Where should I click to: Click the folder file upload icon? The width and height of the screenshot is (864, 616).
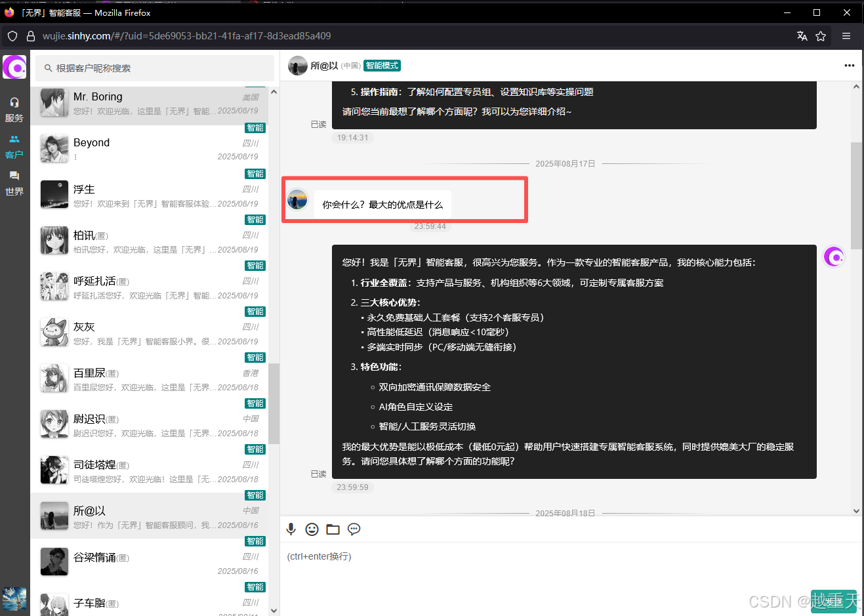(x=333, y=529)
